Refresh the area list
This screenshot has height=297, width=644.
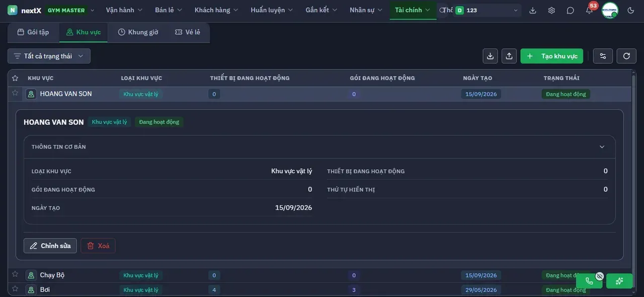[x=626, y=56]
